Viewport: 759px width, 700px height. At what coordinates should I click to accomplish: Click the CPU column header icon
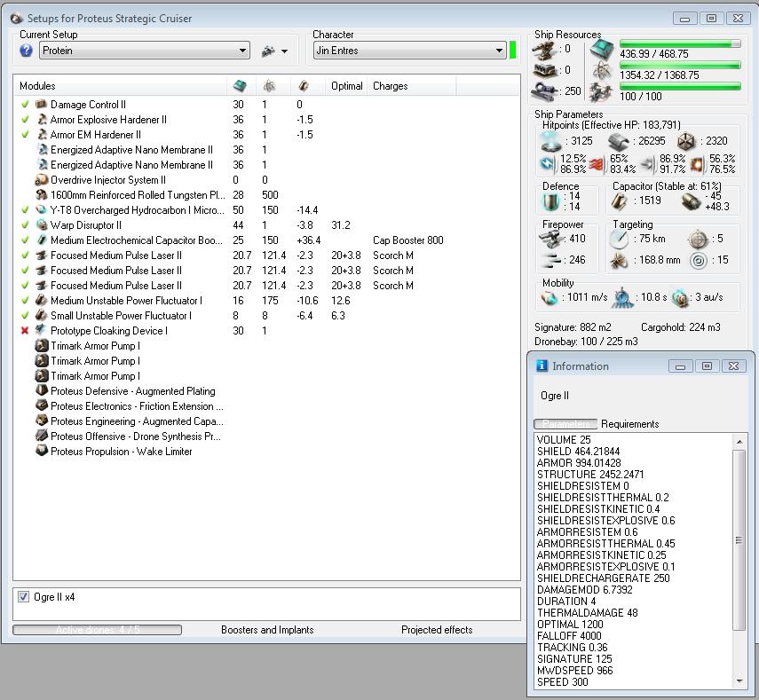coord(239,86)
